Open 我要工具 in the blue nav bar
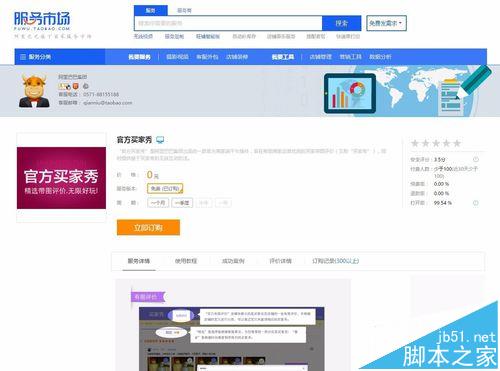The width and height of the screenshot is (500, 371). pos(283,57)
